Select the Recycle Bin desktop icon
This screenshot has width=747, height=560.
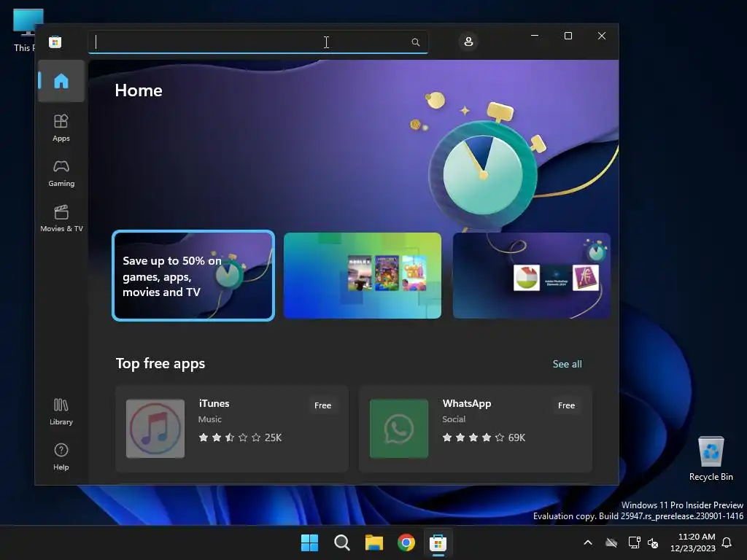pyautogui.click(x=711, y=459)
